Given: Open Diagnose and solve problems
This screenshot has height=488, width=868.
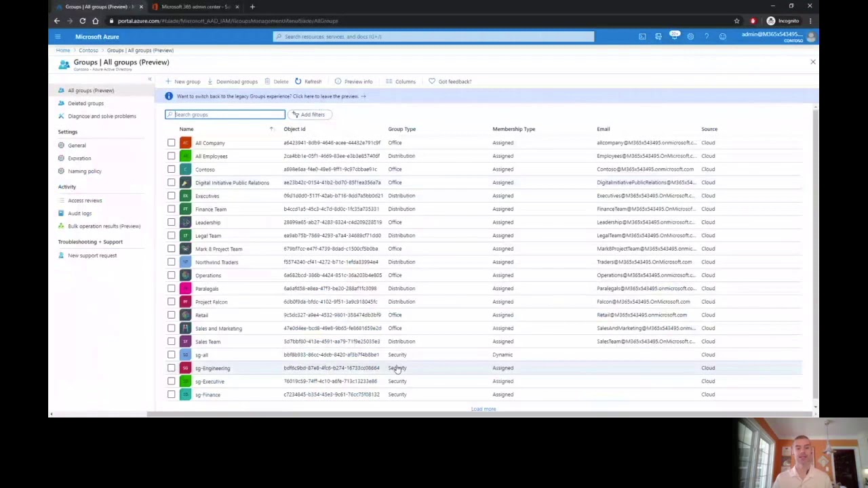Looking at the screenshot, I should pos(102,116).
